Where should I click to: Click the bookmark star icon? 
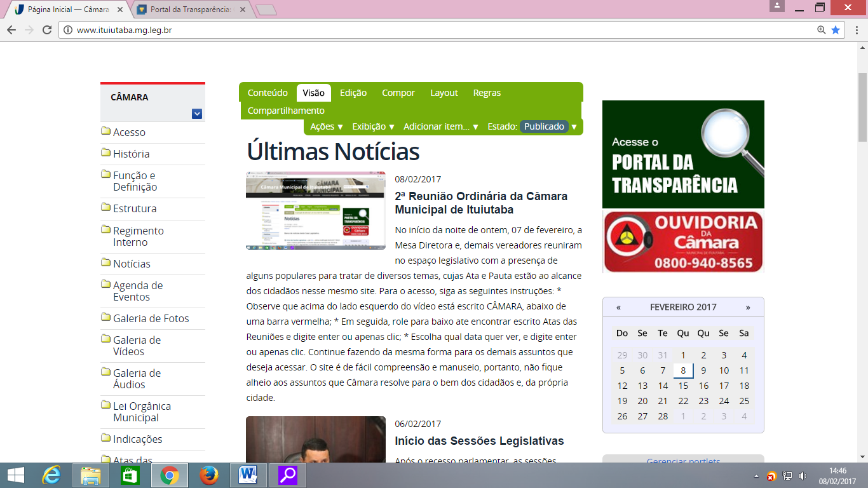click(836, 30)
